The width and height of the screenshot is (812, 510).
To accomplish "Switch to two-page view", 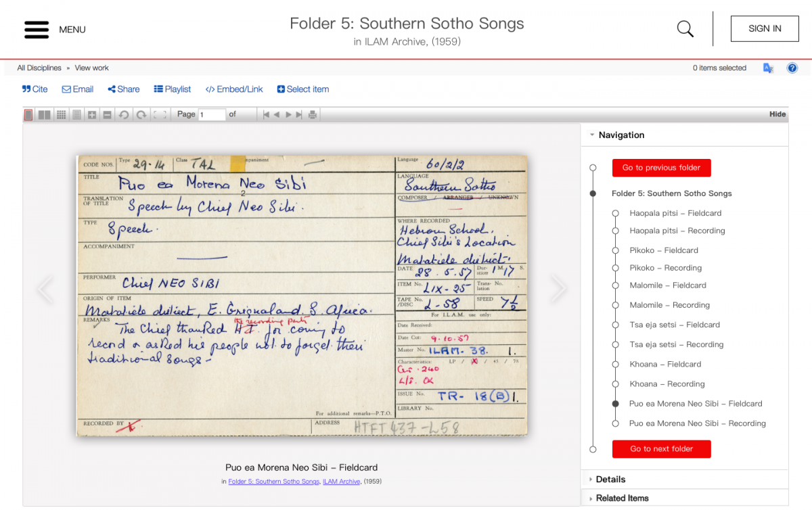I will click(44, 115).
